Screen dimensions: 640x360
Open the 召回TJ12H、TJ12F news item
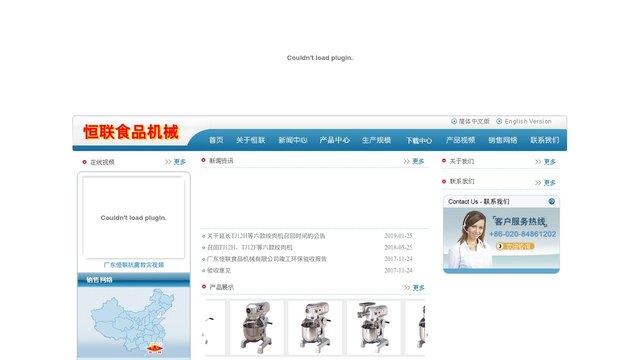click(249, 247)
